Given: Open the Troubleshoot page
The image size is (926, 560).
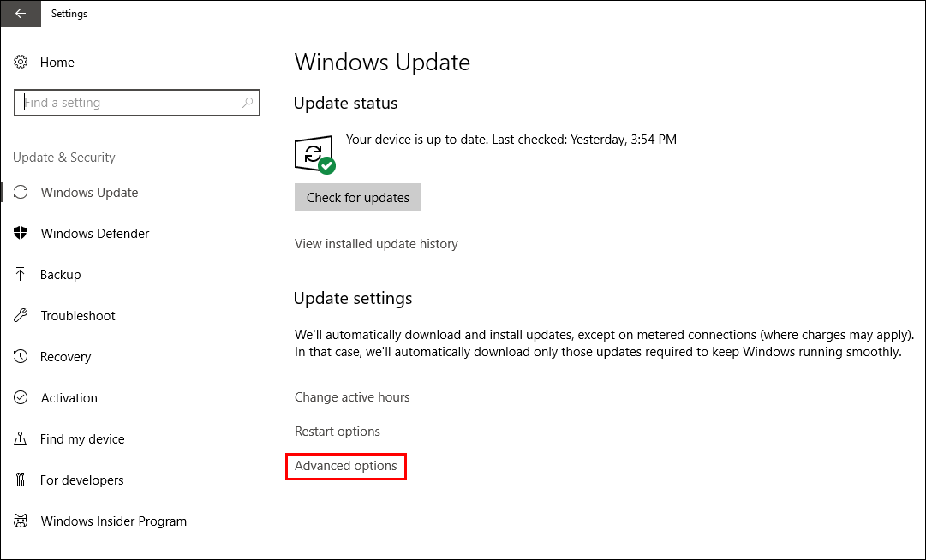Looking at the screenshot, I should (x=78, y=316).
